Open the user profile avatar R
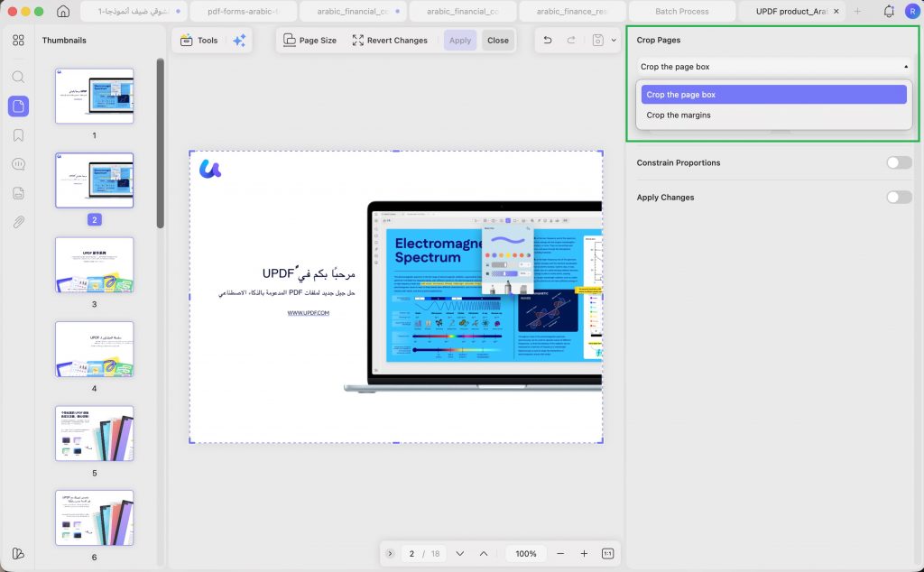Image resolution: width=924 pixels, height=572 pixels. click(911, 11)
